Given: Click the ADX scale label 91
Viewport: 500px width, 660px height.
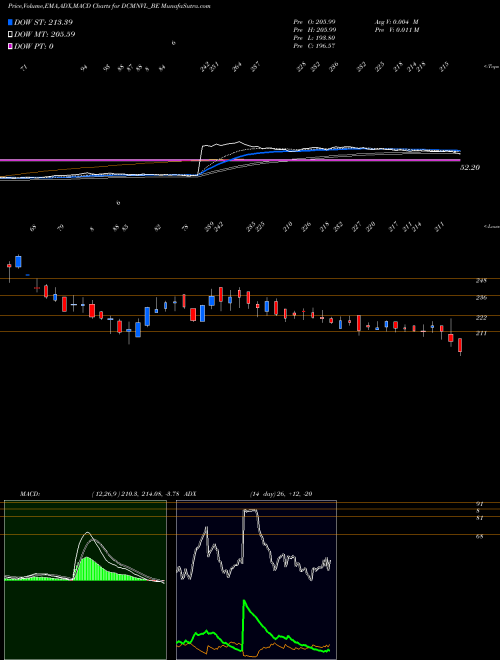Looking at the screenshot, I should coord(479,504).
